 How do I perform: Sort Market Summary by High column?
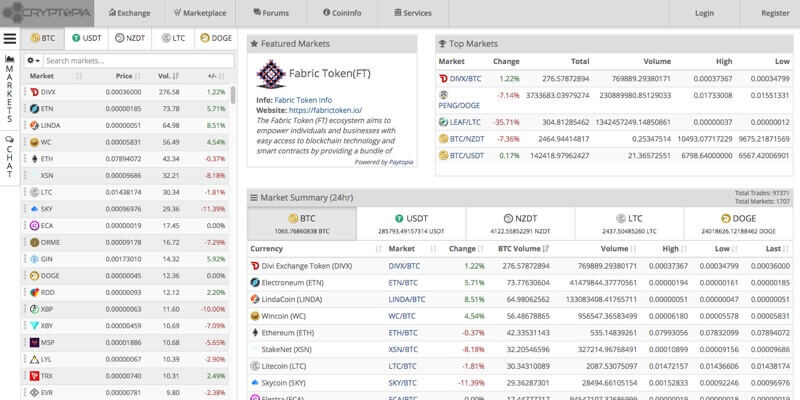click(x=675, y=249)
